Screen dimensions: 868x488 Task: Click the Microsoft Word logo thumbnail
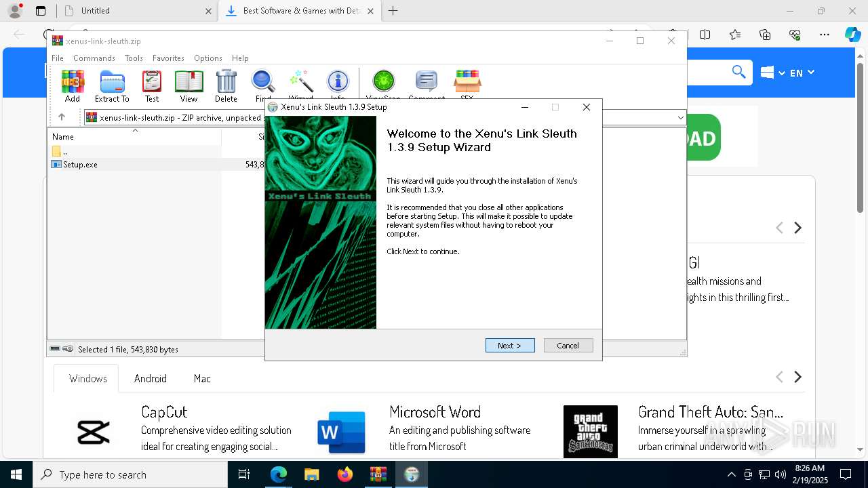[341, 432]
